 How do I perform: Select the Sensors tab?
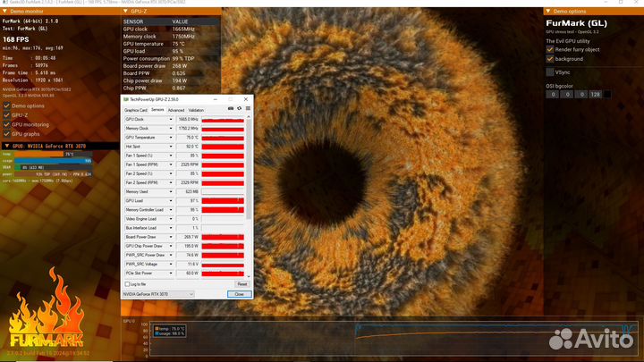pos(157,110)
